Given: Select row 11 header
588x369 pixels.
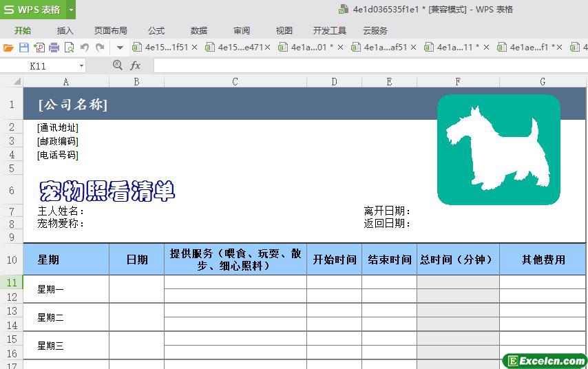Looking at the screenshot, I should [12, 282].
